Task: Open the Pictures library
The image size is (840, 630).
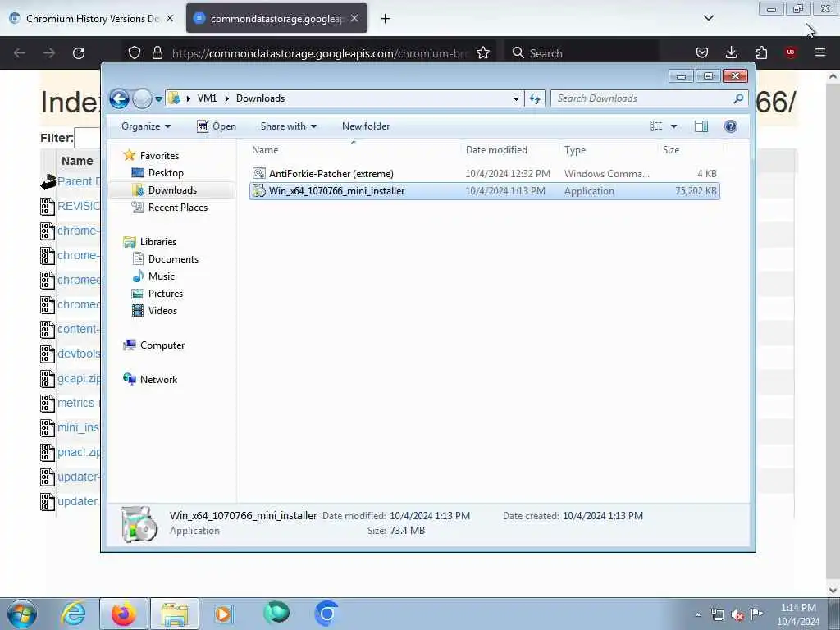Action: click(166, 293)
